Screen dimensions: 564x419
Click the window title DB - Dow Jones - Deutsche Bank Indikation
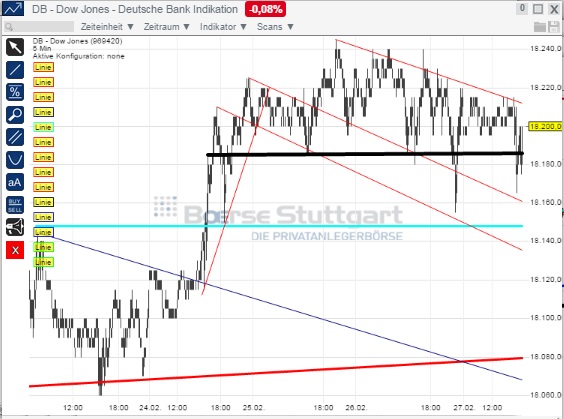click(x=135, y=9)
